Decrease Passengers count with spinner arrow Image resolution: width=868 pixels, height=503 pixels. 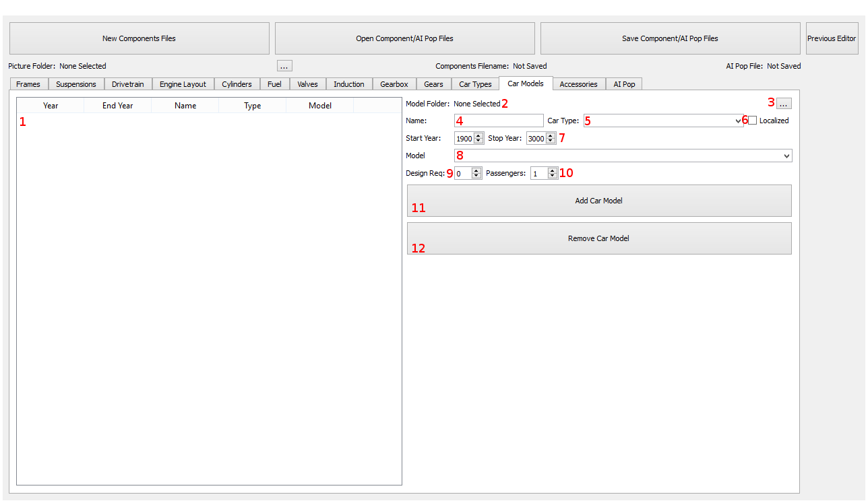[553, 176]
